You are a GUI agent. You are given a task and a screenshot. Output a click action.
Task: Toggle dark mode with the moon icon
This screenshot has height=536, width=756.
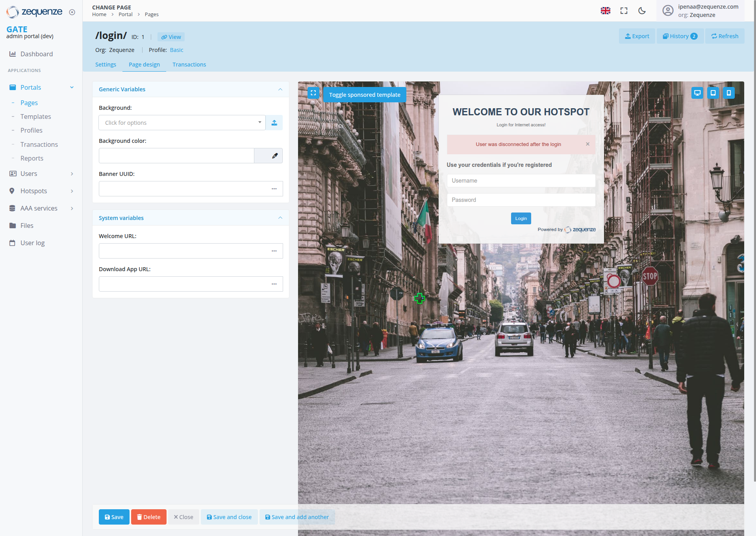[642, 11]
